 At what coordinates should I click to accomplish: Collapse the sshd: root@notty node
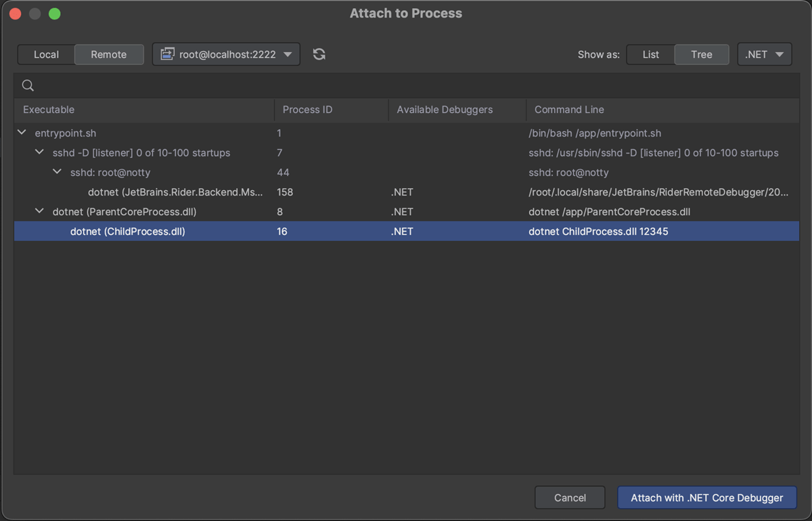57,173
